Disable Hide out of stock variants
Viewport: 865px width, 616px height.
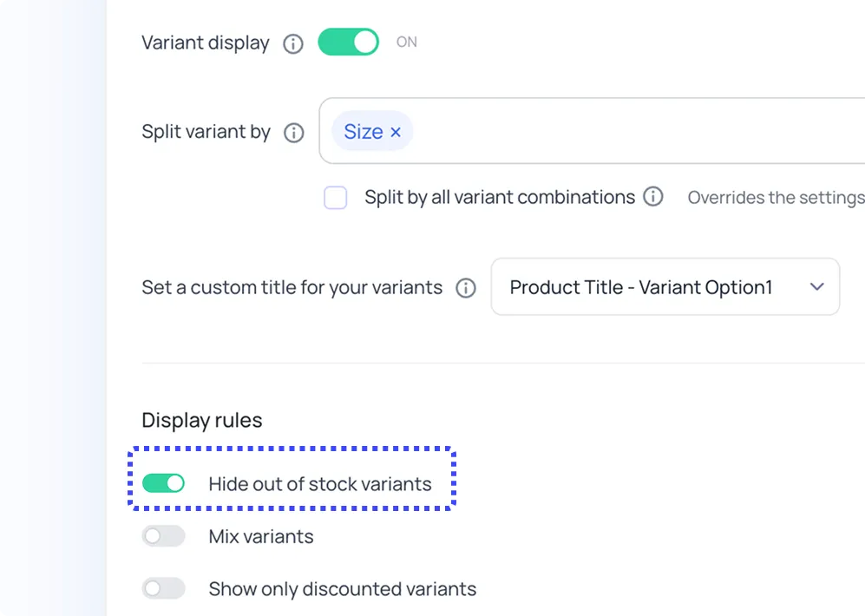(x=164, y=482)
